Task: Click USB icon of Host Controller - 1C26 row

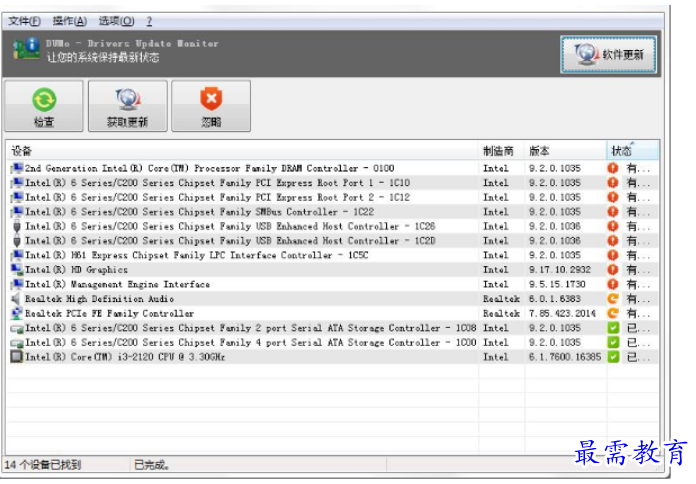Action: pyautogui.click(x=17, y=226)
